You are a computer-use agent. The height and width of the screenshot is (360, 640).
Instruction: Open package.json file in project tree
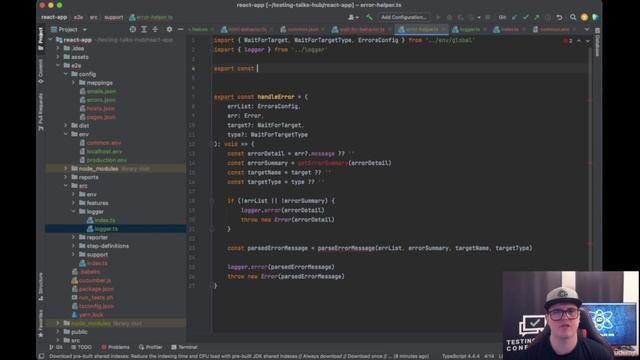[x=96, y=289]
